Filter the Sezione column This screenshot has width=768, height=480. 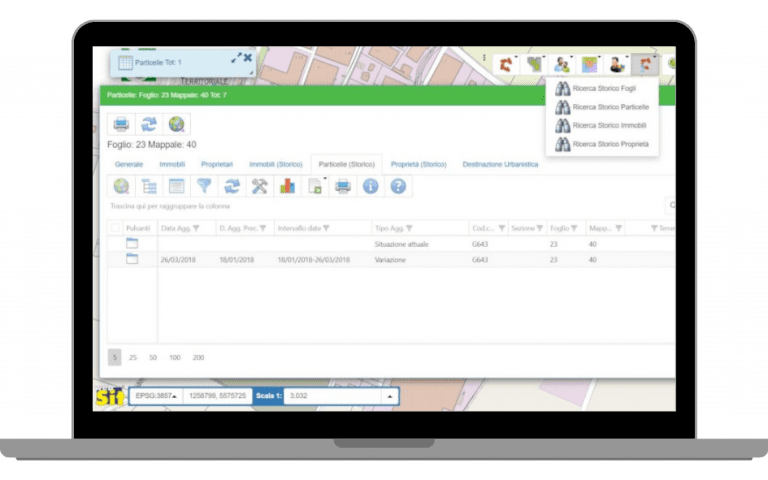tap(540, 228)
